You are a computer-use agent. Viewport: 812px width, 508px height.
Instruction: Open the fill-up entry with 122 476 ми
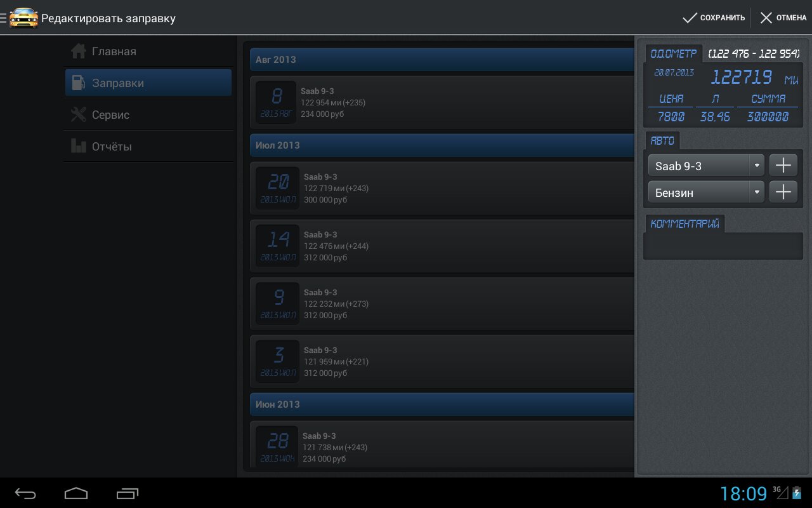tap(442, 246)
